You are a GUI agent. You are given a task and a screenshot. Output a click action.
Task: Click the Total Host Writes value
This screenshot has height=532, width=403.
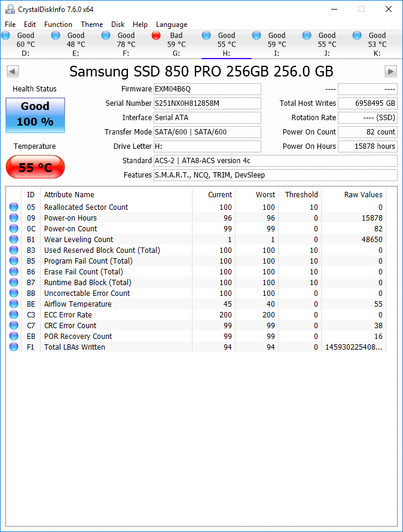[368, 103]
